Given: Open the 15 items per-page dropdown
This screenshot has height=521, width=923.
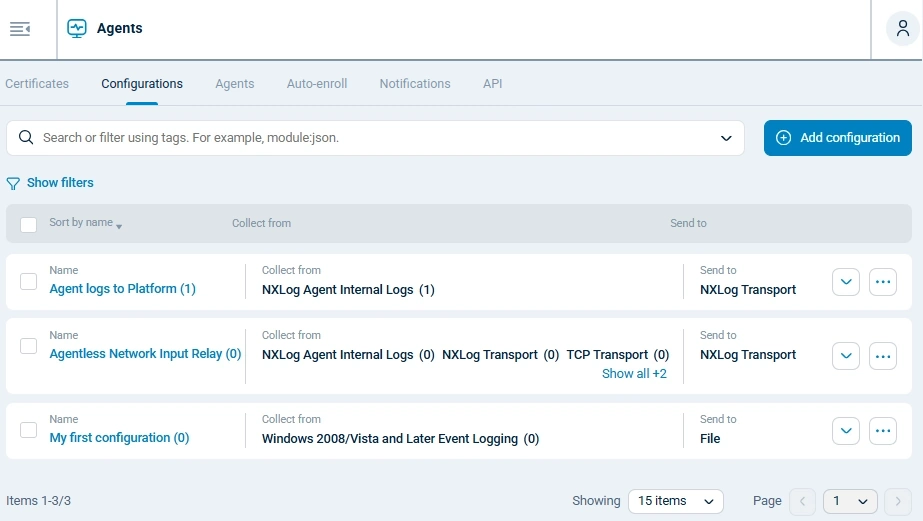Looking at the screenshot, I should (675, 501).
